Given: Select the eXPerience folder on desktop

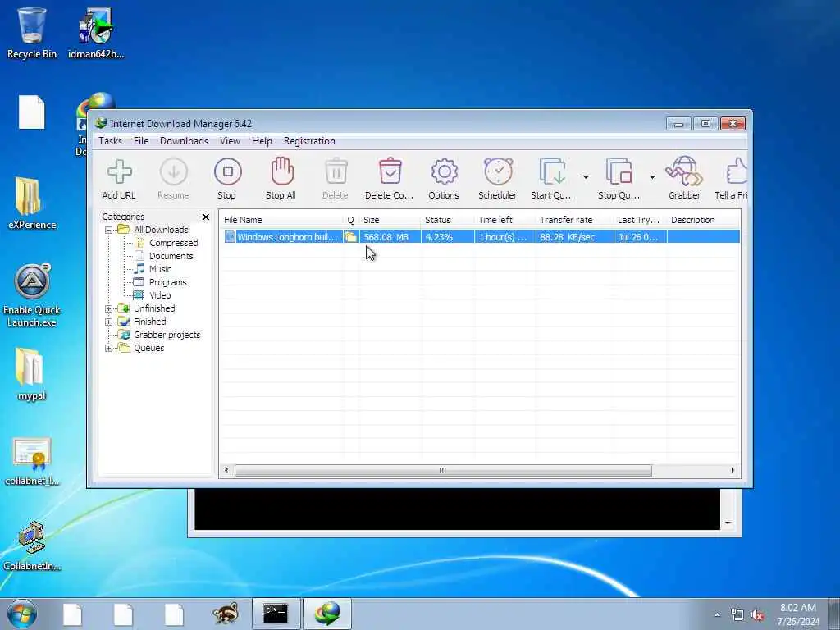Looking at the screenshot, I should (x=32, y=203).
